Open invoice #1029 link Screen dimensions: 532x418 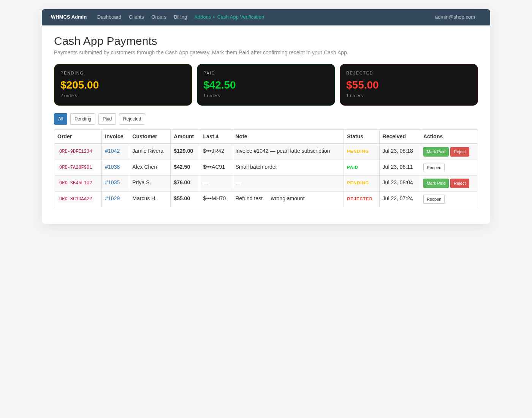pyautogui.click(x=112, y=198)
